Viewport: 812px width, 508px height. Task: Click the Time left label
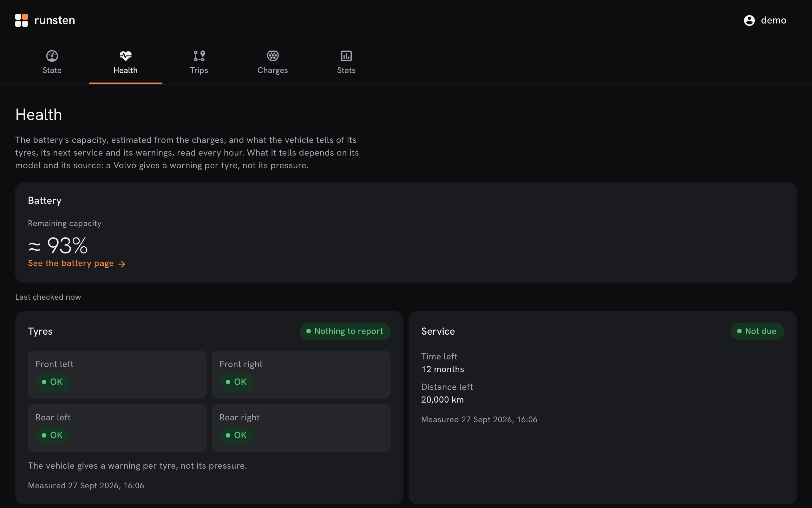[x=439, y=357]
